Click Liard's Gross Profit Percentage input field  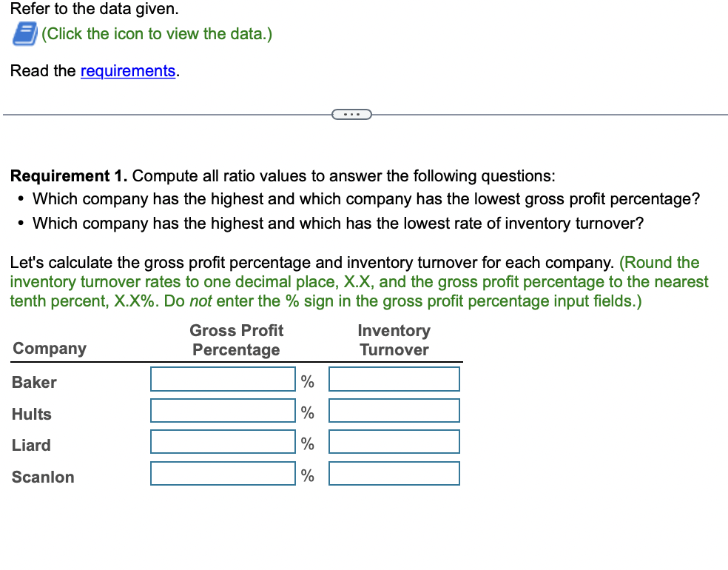coord(222,441)
